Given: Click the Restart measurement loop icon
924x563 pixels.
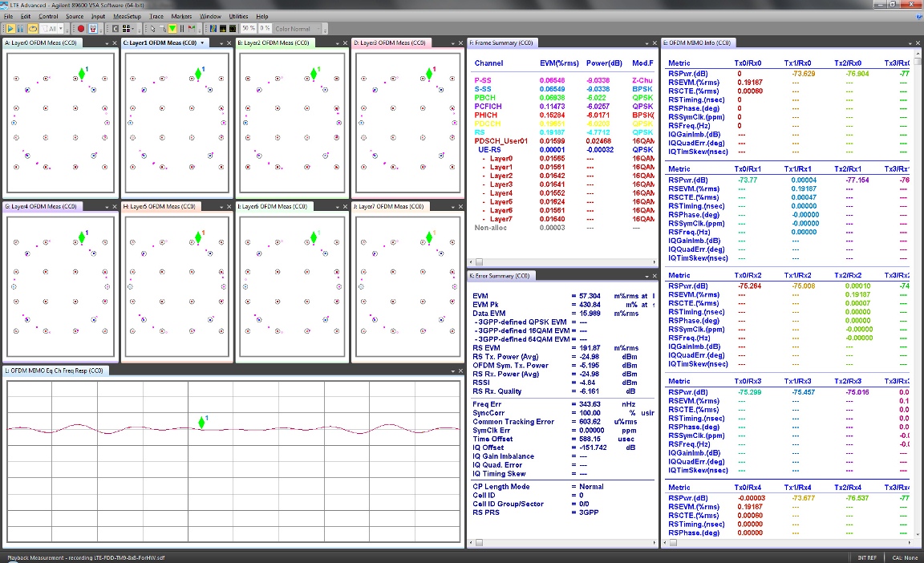Looking at the screenshot, I should coord(33,28).
